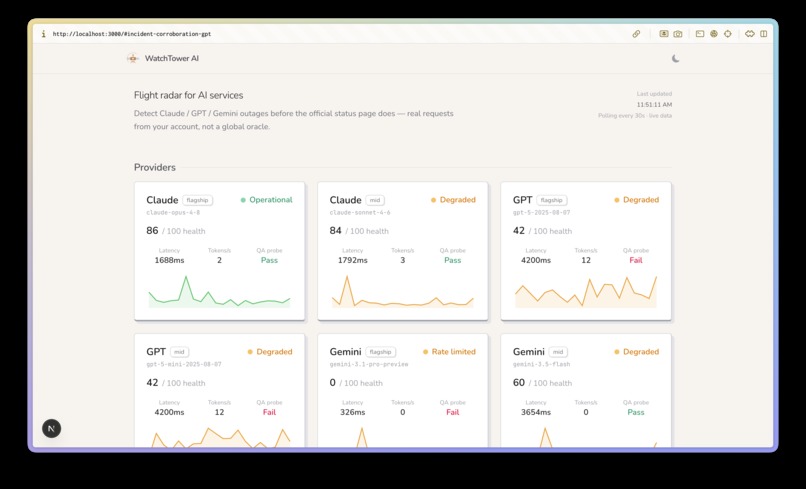
Task: Click the split-view columns icon
Action: click(764, 34)
